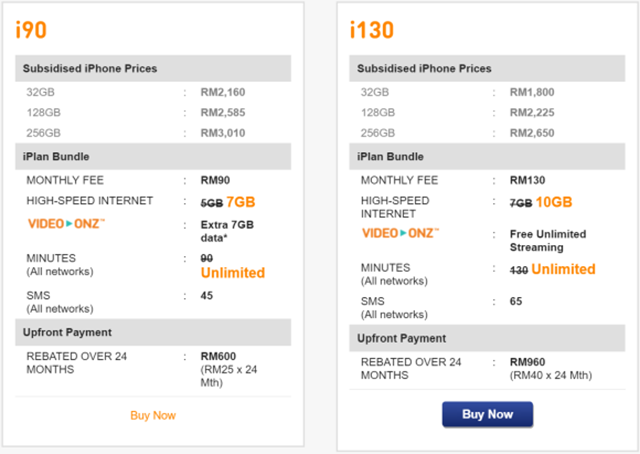Screen dimensions: 640x454
Task: Click the orange 10GB internet value
Action: click(554, 202)
